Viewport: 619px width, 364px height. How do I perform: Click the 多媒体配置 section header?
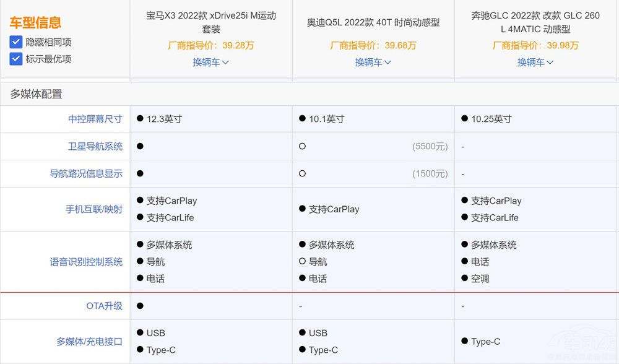36,94
